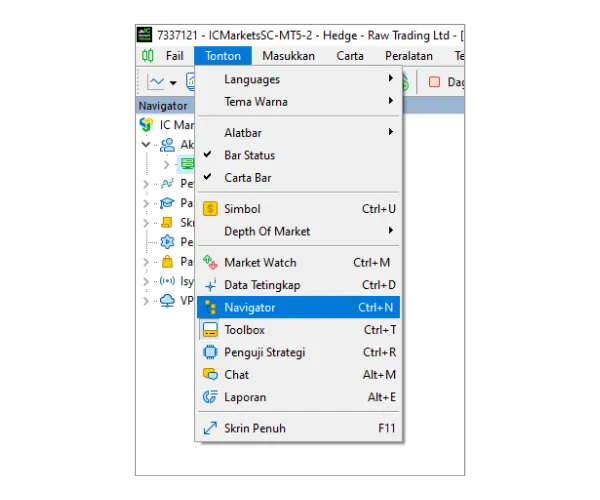Collapse the accounts node chevron
Viewport: 600px width, 500px height.
coord(146,145)
